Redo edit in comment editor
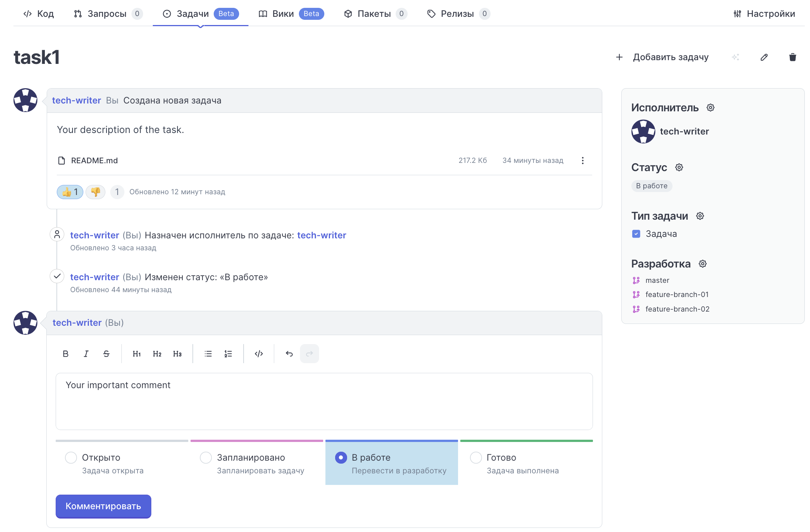Image resolution: width=810 pixels, height=532 pixels. [x=309, y=354]
